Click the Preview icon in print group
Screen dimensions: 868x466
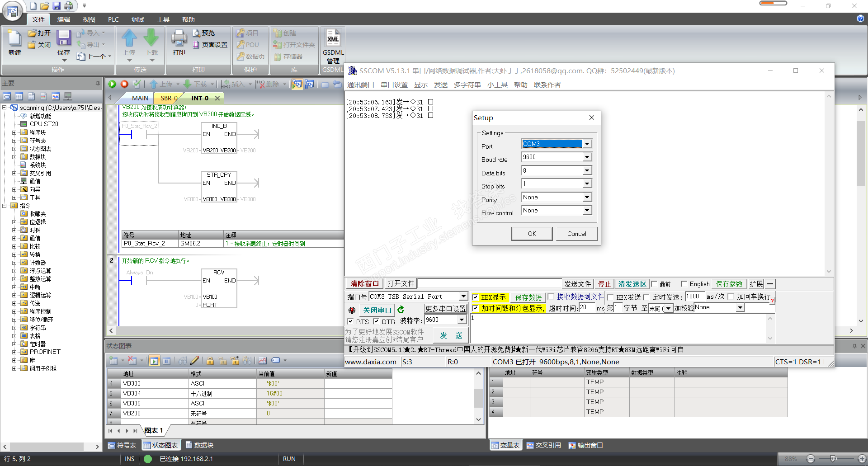pos(196,33)
